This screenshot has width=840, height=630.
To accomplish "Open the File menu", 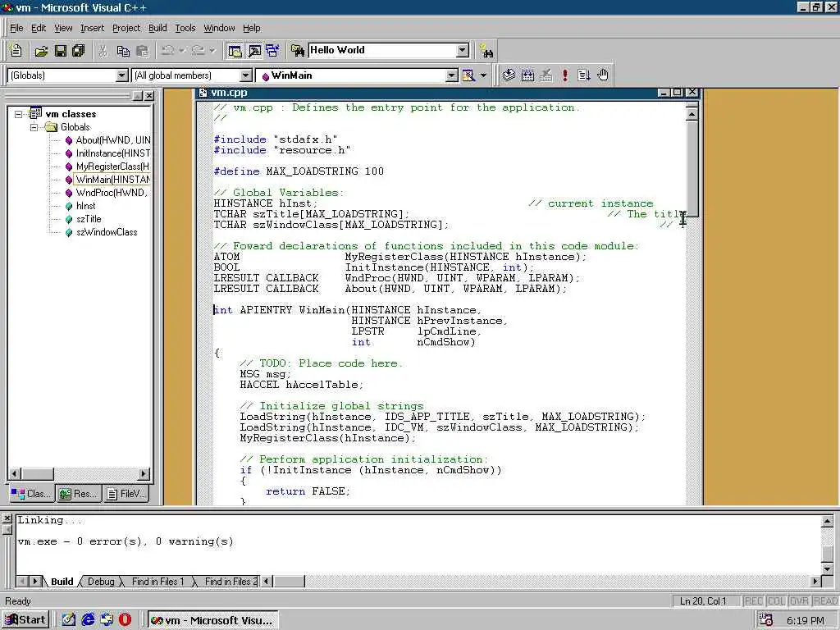I will 16,28.
